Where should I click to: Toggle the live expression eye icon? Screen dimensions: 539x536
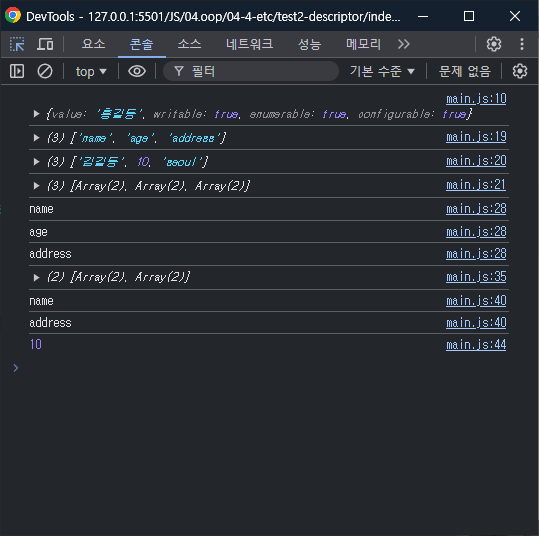tap(137, 72)
